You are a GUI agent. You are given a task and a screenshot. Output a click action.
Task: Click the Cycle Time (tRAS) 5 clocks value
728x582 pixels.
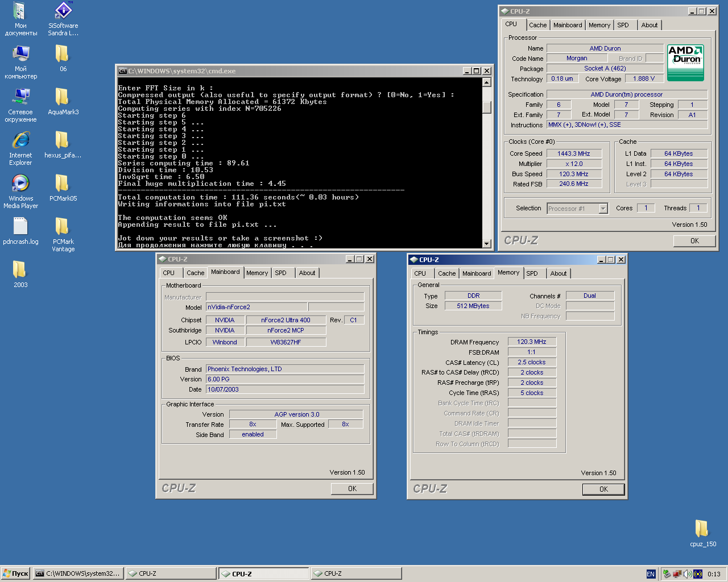pos(532,393)
